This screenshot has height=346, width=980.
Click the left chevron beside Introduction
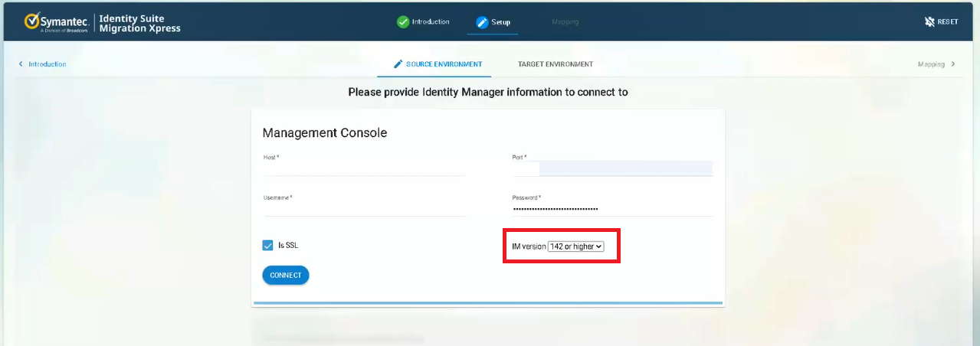(21, 64)
